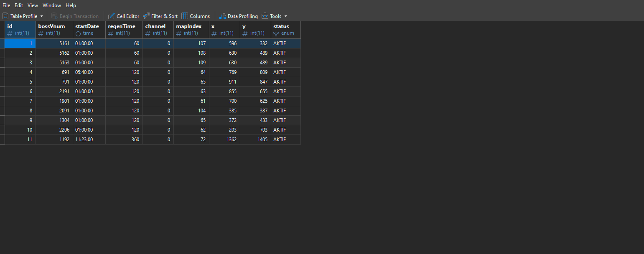Viewport: 644px width, 254px height.
Task: Click the mapIndex cell 72
Action: coord(191,140)
